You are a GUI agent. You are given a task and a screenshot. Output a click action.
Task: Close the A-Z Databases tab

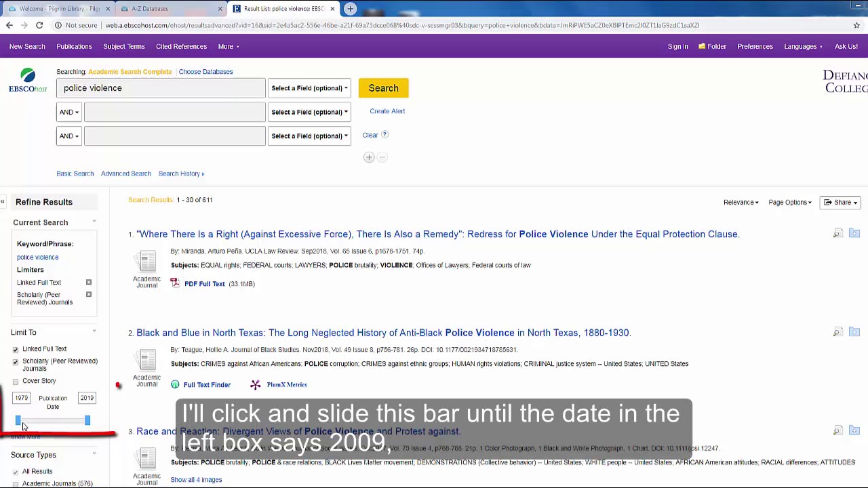click(220, 9)
